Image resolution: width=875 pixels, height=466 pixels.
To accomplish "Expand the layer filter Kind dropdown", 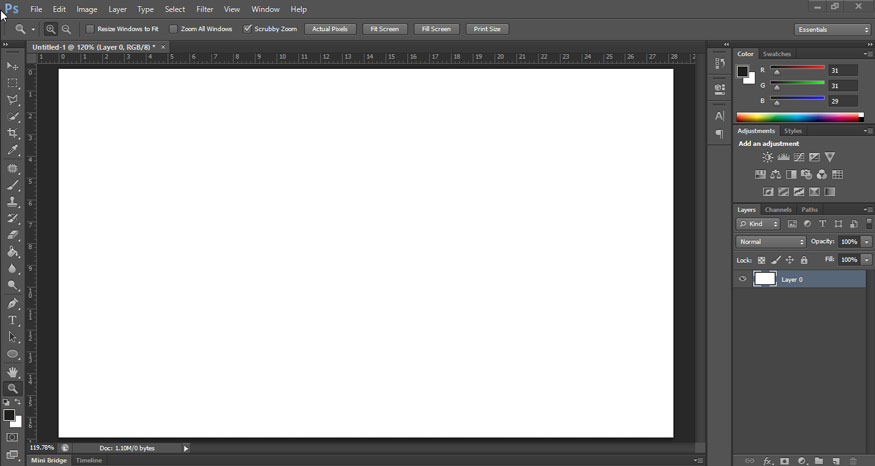I will (758, 224).
